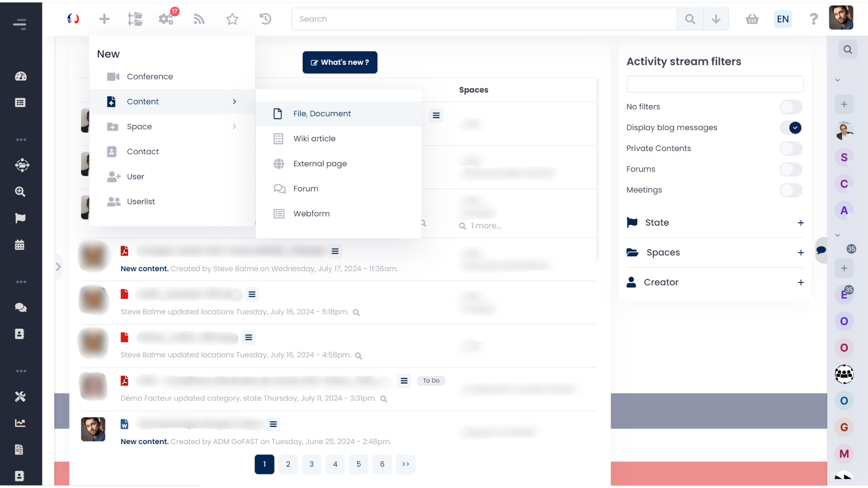The height and width of the screenshot is (488, 868).
Task: Select Wiki article from the Content submenu
Action: (x=314, y=138)
